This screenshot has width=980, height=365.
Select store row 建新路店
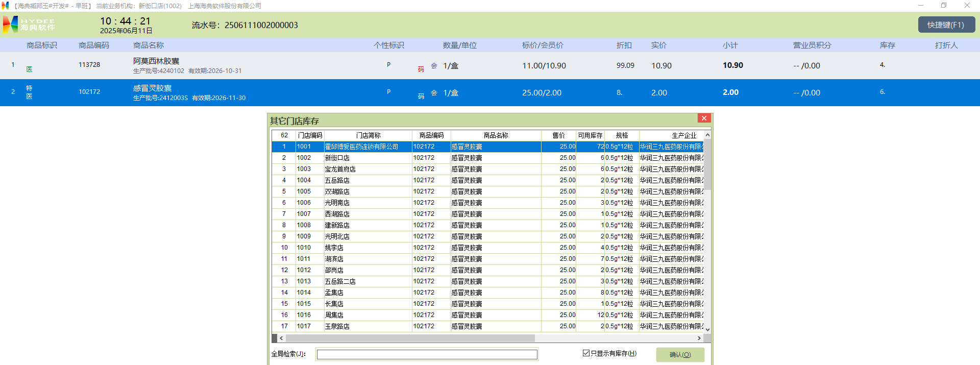[x=488, y=225]
